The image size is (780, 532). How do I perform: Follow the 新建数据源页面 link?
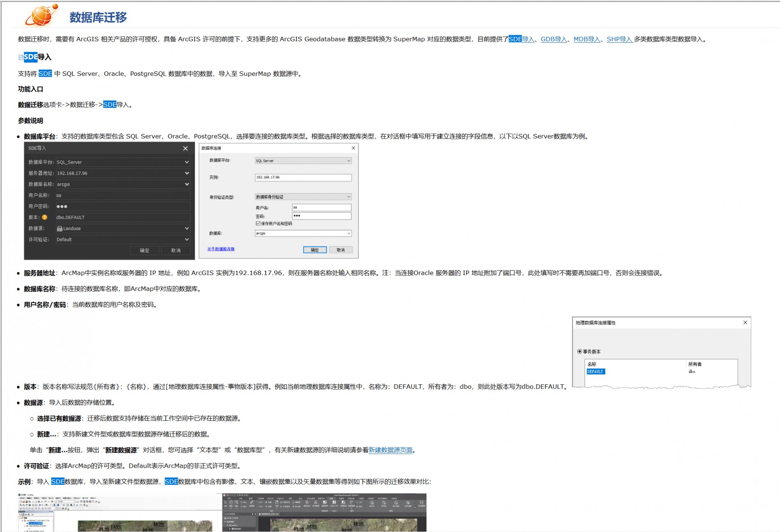pyautogui.click(x=390, y=450)
